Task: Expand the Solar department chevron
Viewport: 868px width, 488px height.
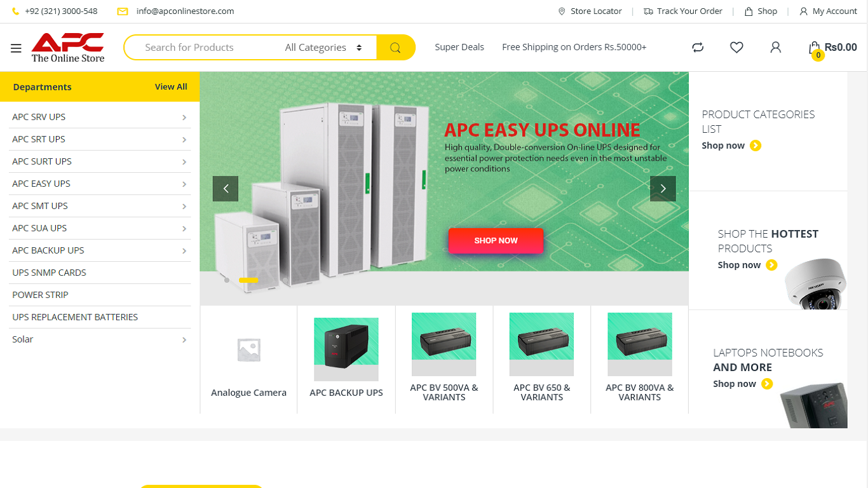Action: click(184, 340)
